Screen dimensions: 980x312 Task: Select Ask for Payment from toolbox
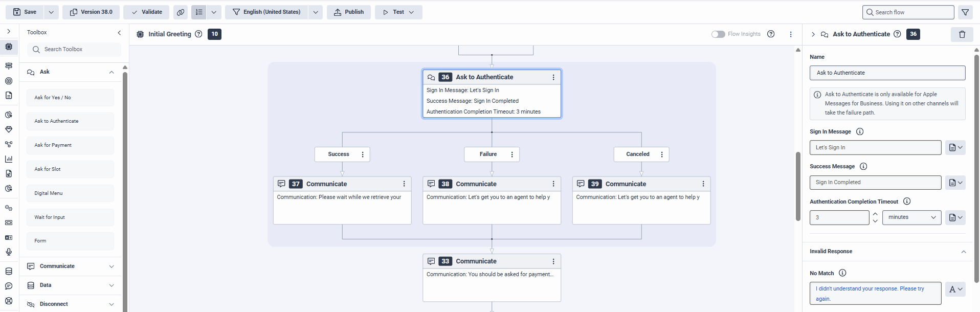pos(70,145)
